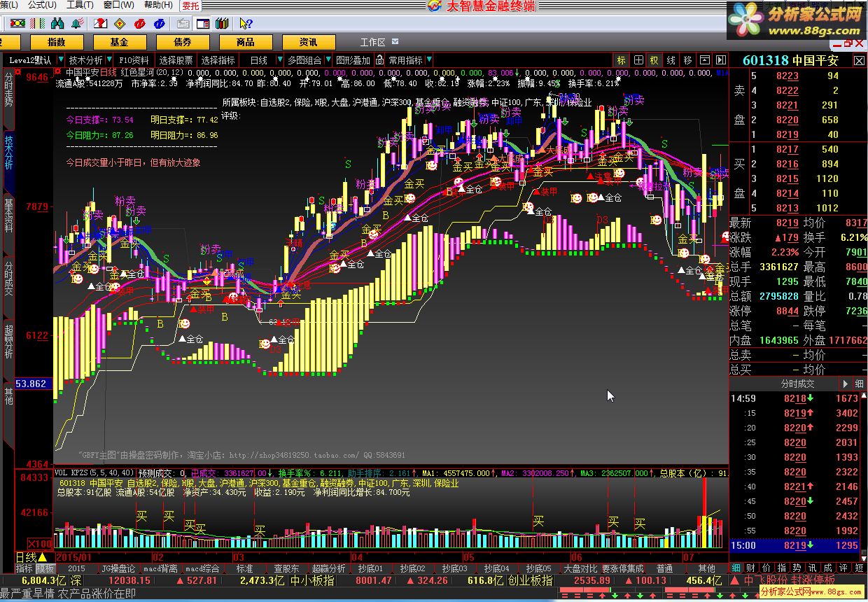Open the 帮助(H) menu

point(157,5)
